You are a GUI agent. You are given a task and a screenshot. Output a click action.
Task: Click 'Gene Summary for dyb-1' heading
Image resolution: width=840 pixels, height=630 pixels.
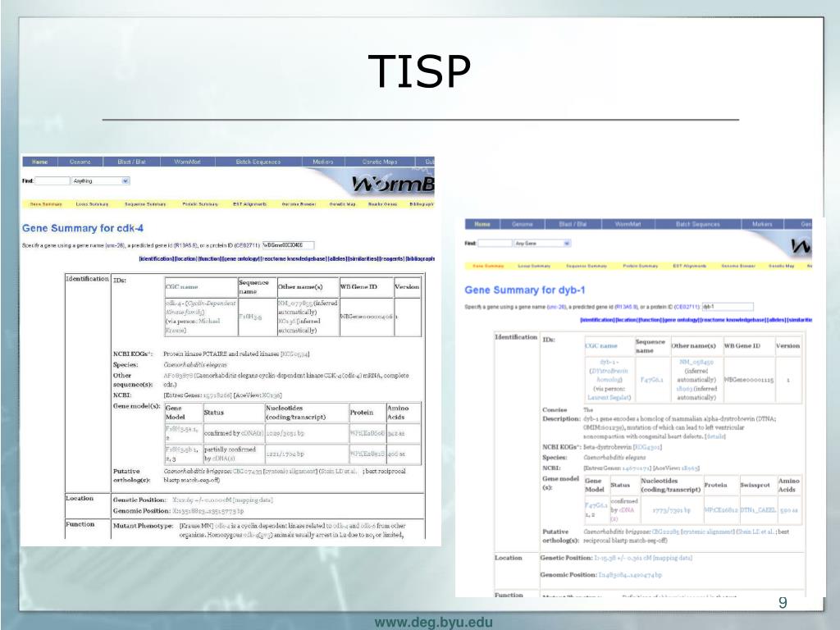[x=524, y=290]
